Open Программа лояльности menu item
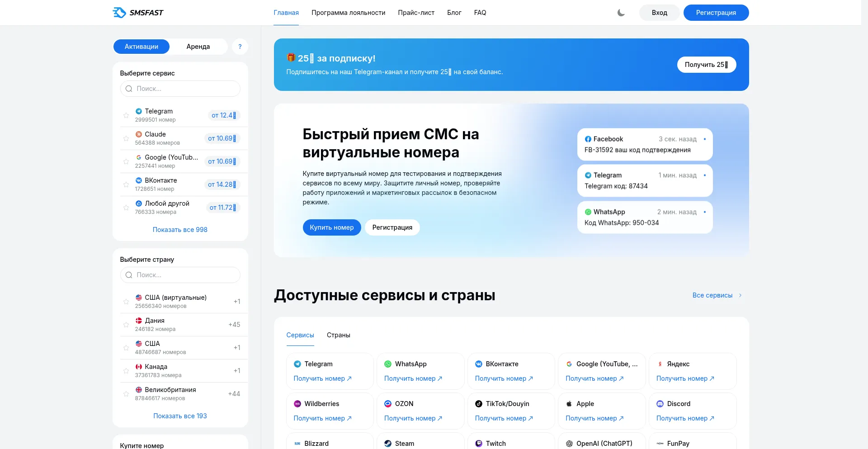The height and width of the screenshot is (449, 868). coord(349,13)
